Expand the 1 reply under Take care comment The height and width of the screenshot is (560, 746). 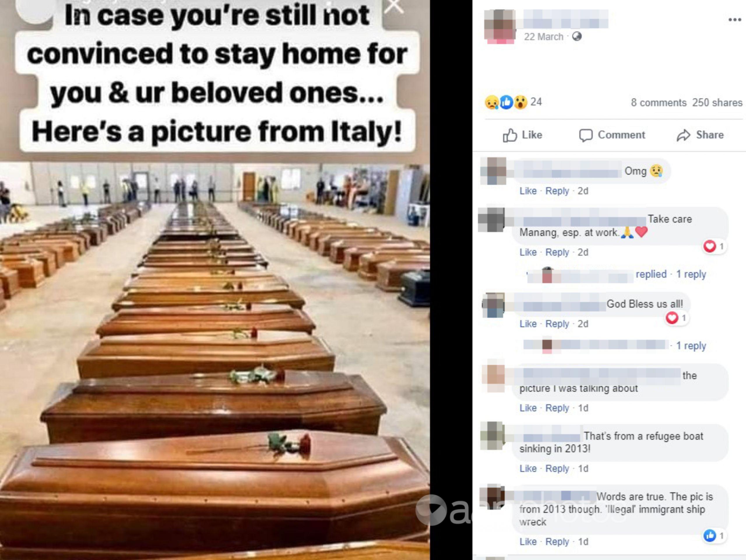tap(691, 274)
